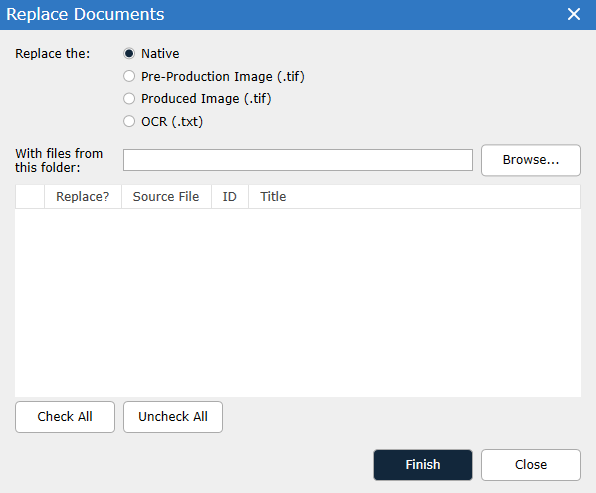Select the Native radio option
Image resolution: width=596 pixels, height=493 pixels.
point(129,54)
